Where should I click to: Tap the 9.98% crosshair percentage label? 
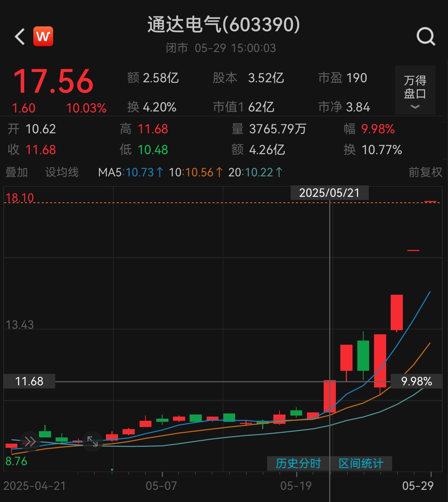(x=416, y=381)
